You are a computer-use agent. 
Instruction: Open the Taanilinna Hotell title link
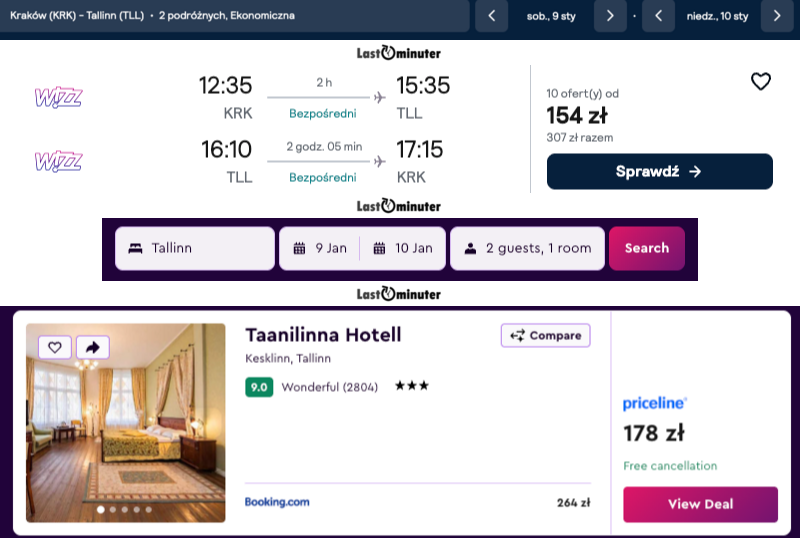[x=323, y=335]
